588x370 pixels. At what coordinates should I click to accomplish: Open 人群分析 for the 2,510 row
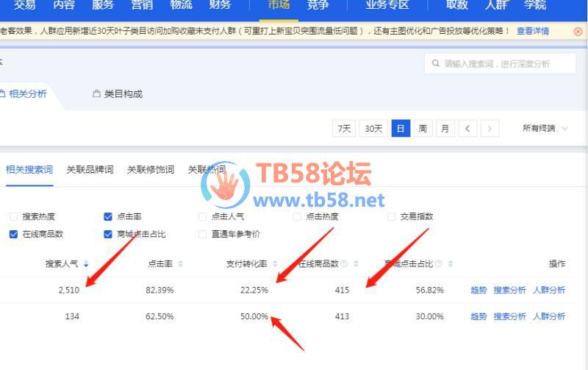549,290
